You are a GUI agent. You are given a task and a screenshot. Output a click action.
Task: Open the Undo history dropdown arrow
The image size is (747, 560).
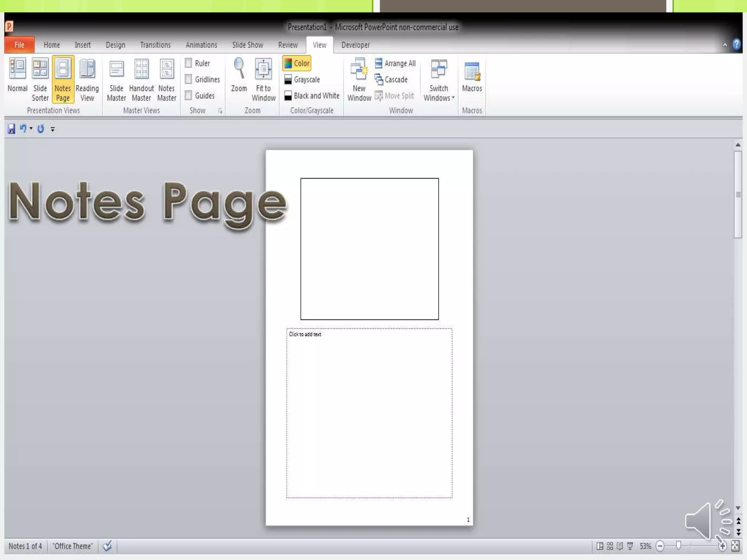click(x=31, y=128)
